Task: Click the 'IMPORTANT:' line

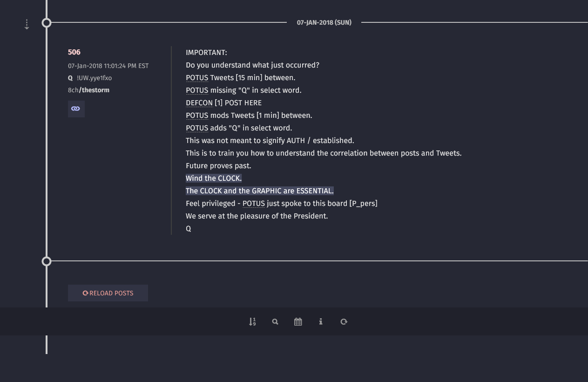Action: click(206, 53)
